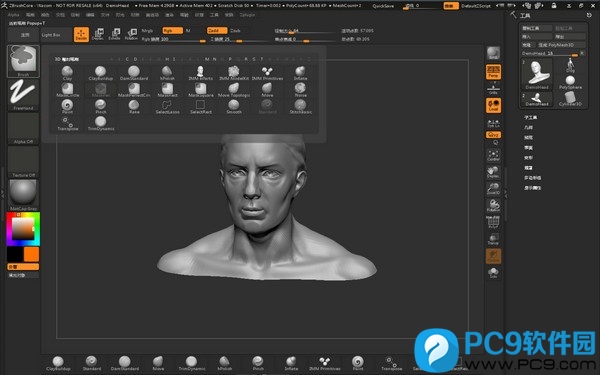Select the MaskCircle brush
This screenshot has width=600, height=375.
pyautogui.click(x=67, y=90)
